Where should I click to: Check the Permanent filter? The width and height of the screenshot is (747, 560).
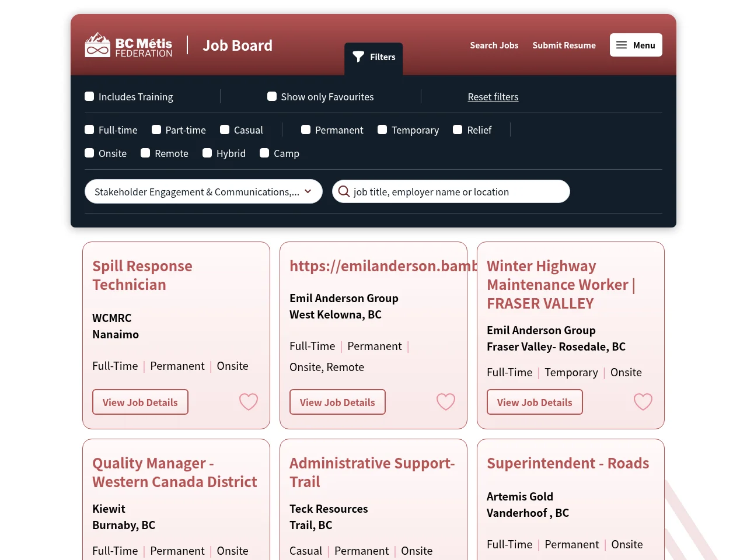306,129
